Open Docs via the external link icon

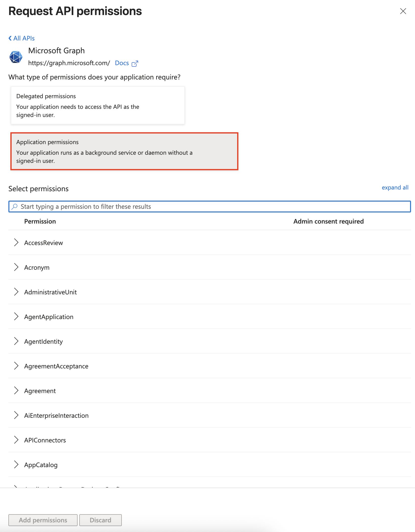point(135,64)
